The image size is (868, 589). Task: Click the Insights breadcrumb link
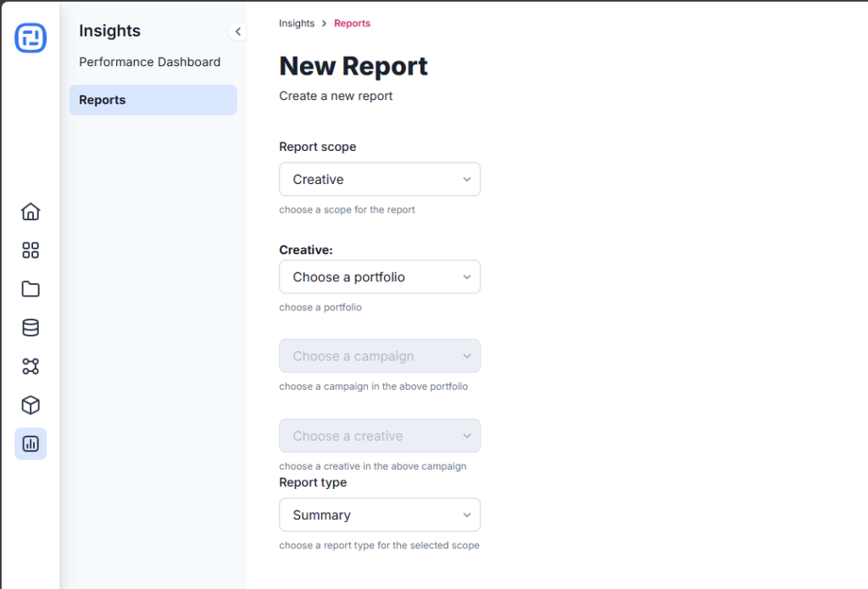click(x=296, y=23)
